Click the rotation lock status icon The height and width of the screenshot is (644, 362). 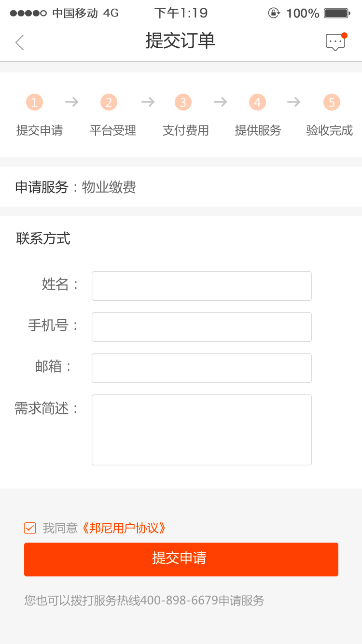coord(274,13)
